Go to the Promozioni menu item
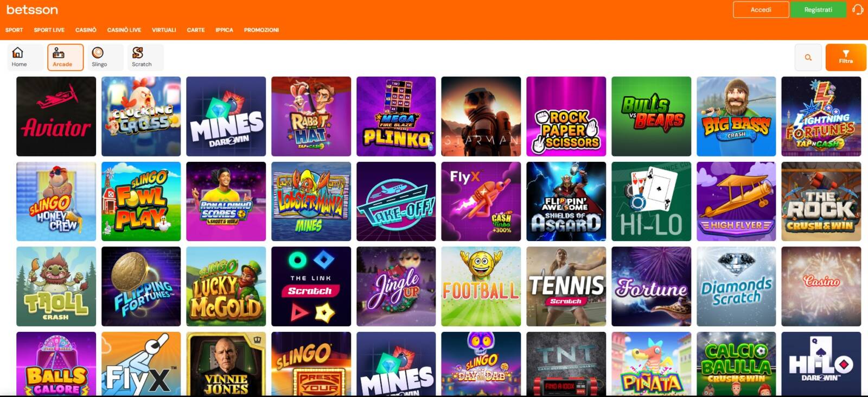This screenshot has height=397, width=868. click(261, 30)
